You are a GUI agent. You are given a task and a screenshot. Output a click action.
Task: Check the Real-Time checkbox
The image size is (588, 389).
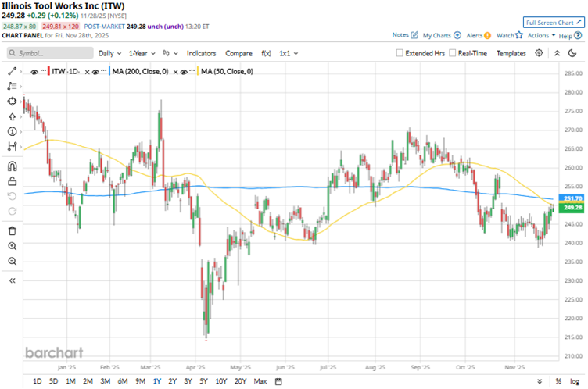click(x=453, y=53)
